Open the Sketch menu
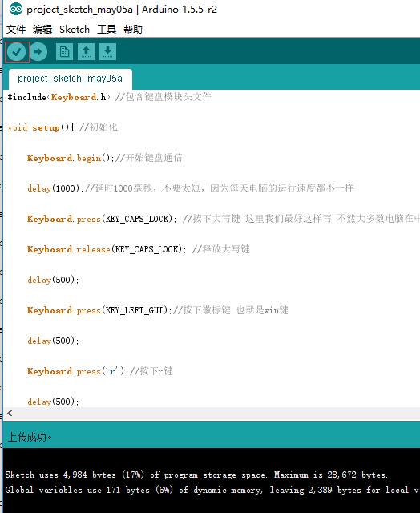Viewport: 420px width, 513px height. click(75, 30)
